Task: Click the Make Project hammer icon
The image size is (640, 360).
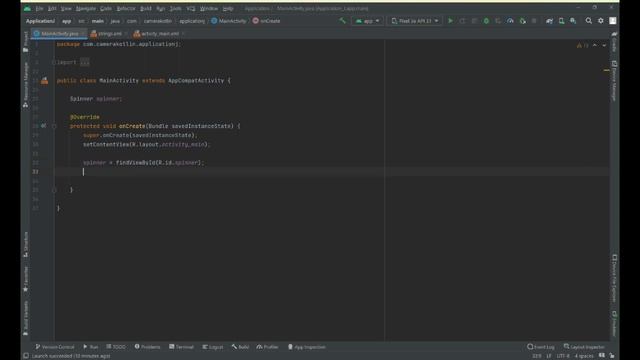Action: pos(342,20)
